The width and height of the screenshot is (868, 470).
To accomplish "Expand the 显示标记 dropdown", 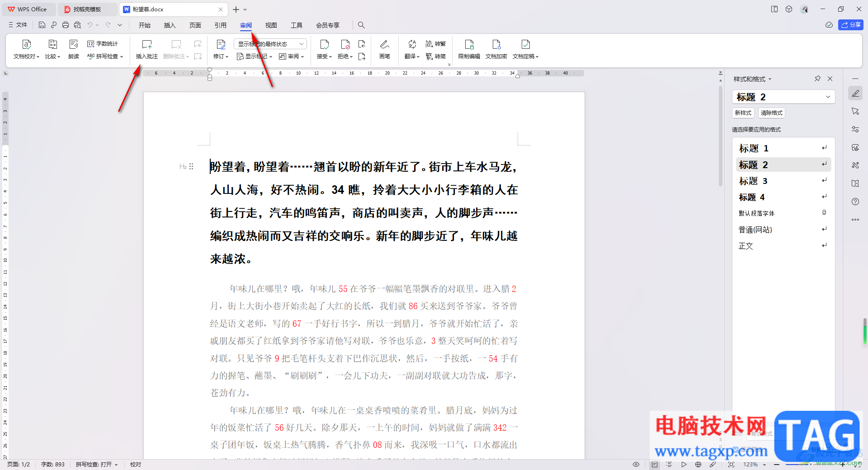I will [255, 56].
